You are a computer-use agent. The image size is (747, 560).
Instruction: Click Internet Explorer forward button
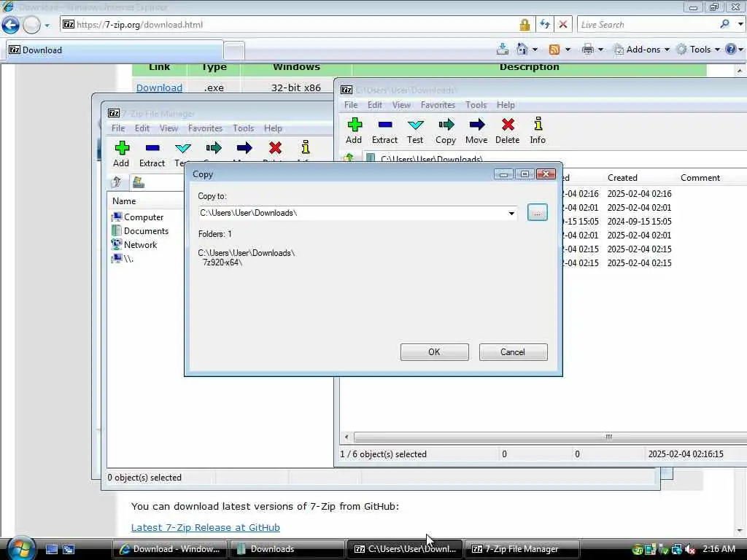tap(31, 25)
